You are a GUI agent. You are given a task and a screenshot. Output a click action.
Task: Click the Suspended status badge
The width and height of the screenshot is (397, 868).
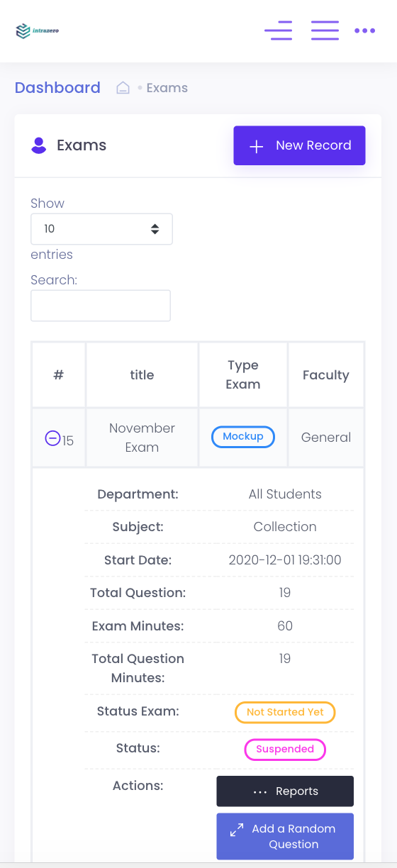click(x=285, y=750)
